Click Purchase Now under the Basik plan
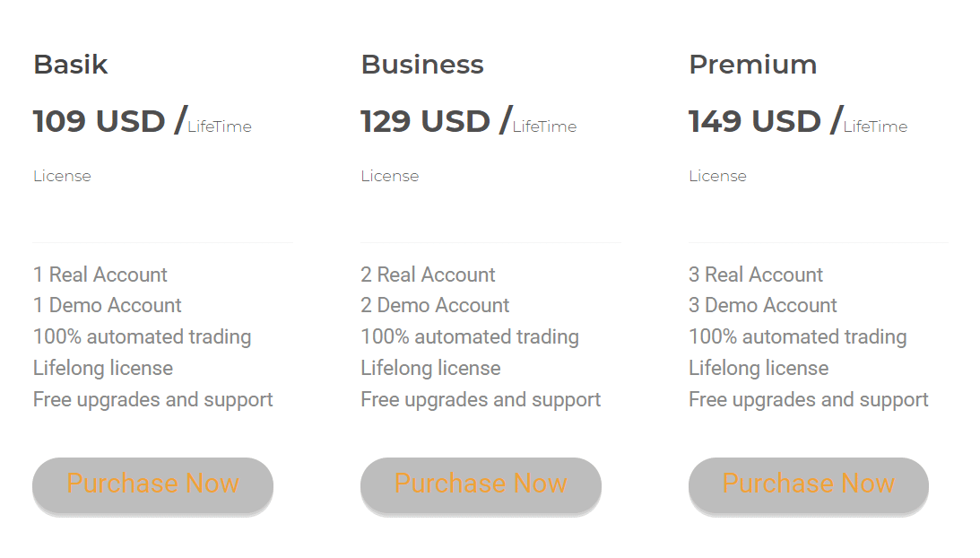This screenshot has height=558, width=980. pos(152,484)
